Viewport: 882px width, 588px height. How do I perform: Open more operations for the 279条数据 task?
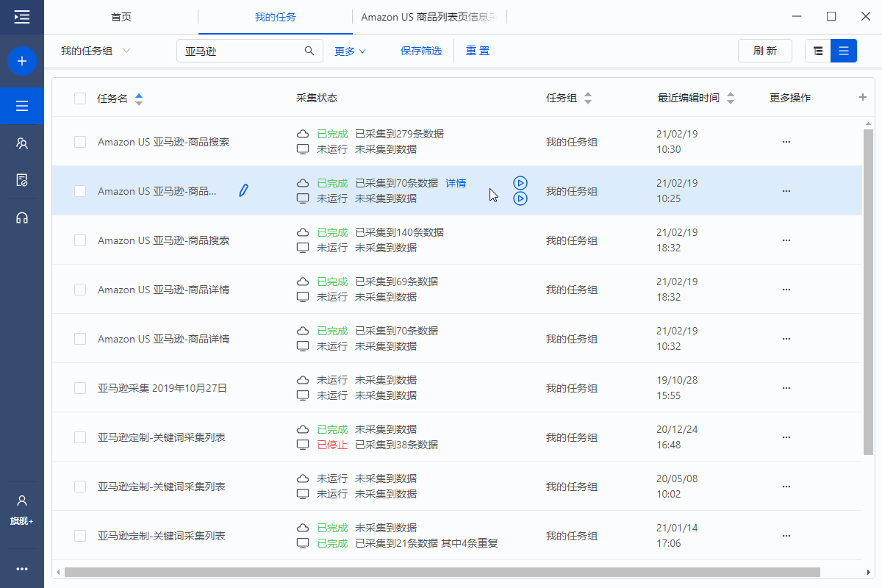(786, 142)
